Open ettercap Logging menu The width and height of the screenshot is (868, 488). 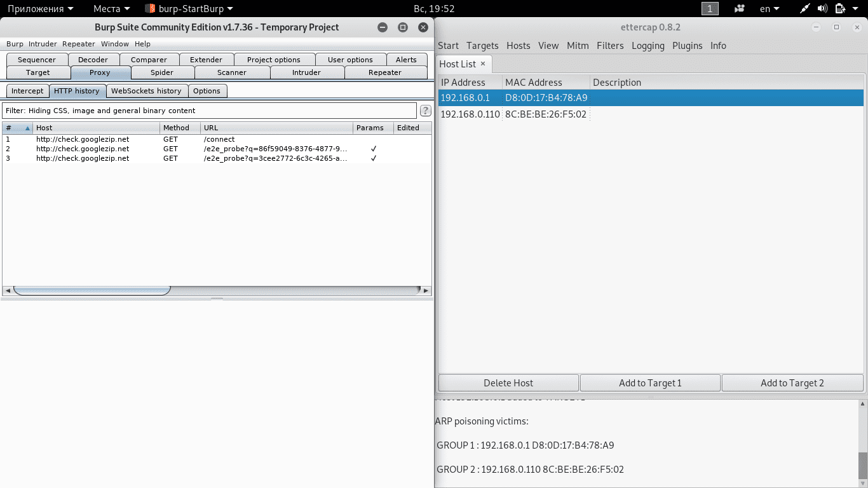pos(648,46)
